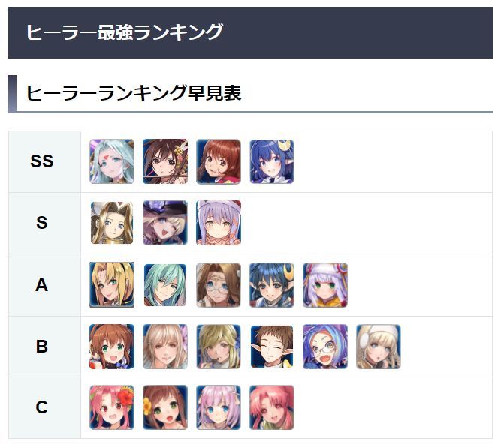This screenshot has width=501, height=448.
Task: Click the winking witch-hat healer in S tier
Action: click(x=165, y=223)
